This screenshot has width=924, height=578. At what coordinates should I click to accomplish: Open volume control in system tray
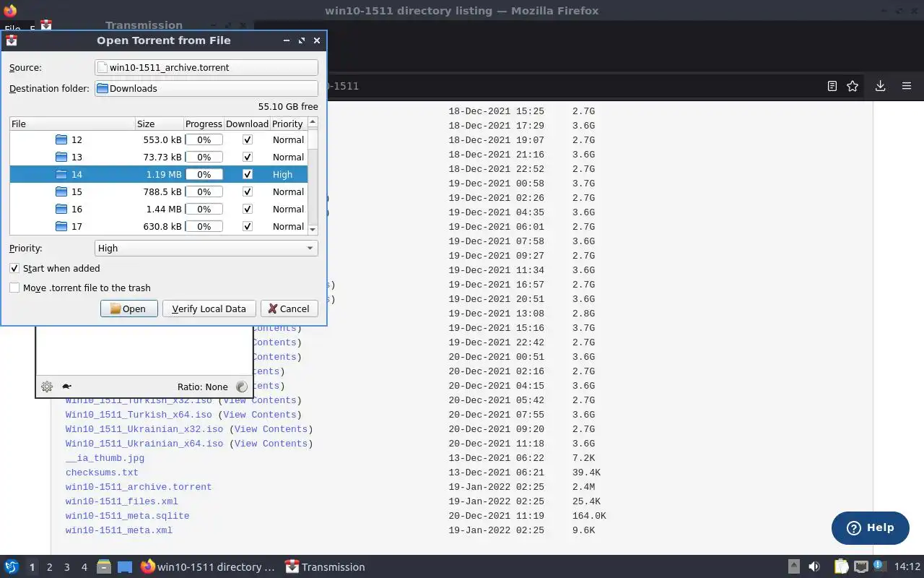(814, 567)
